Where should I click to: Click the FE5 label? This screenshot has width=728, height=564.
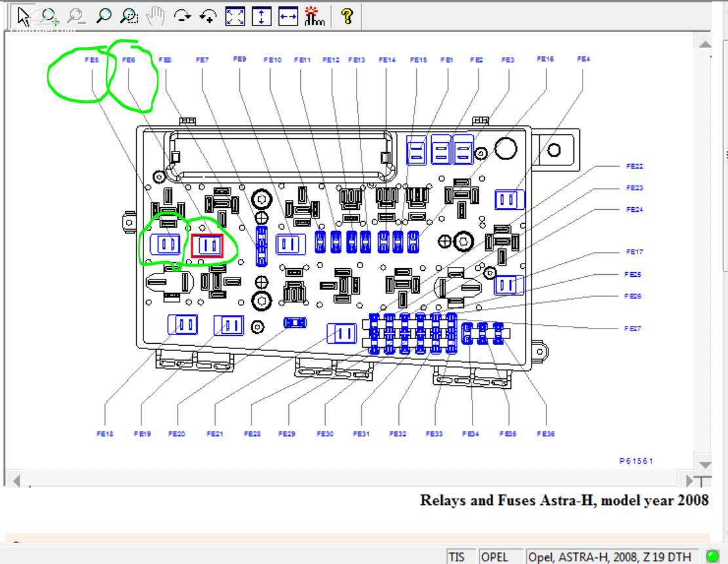point(92,60)
